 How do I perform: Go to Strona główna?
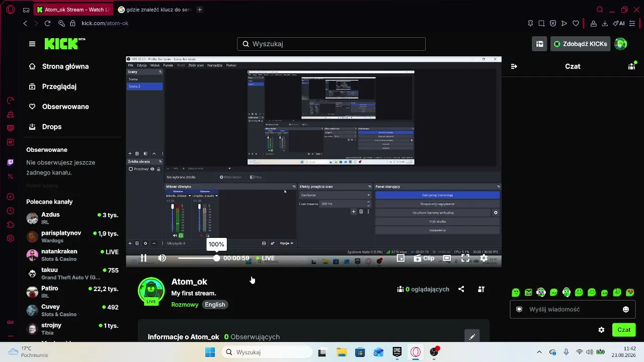59,66
